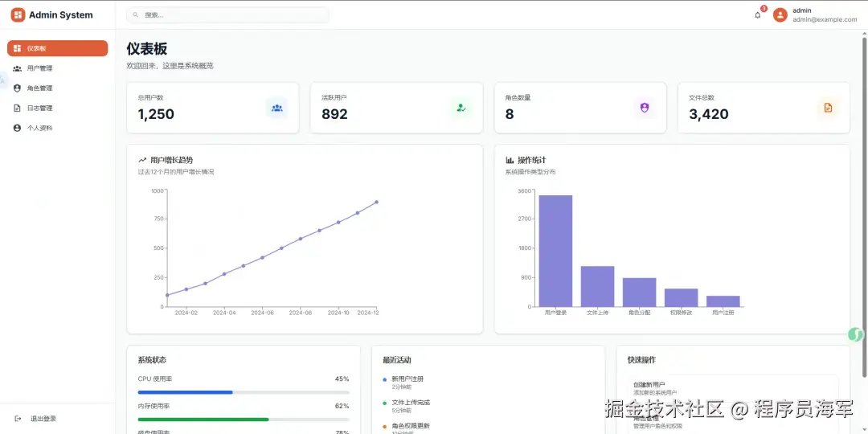This screenshot has width=868, height=434.
Task: Click the 仪表板 page heading
Action: 147,49
